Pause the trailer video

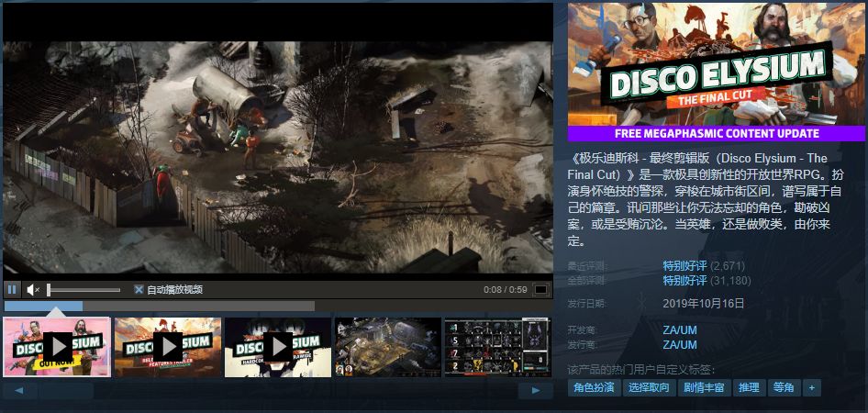pyautogui.click(x=12, y=289)
